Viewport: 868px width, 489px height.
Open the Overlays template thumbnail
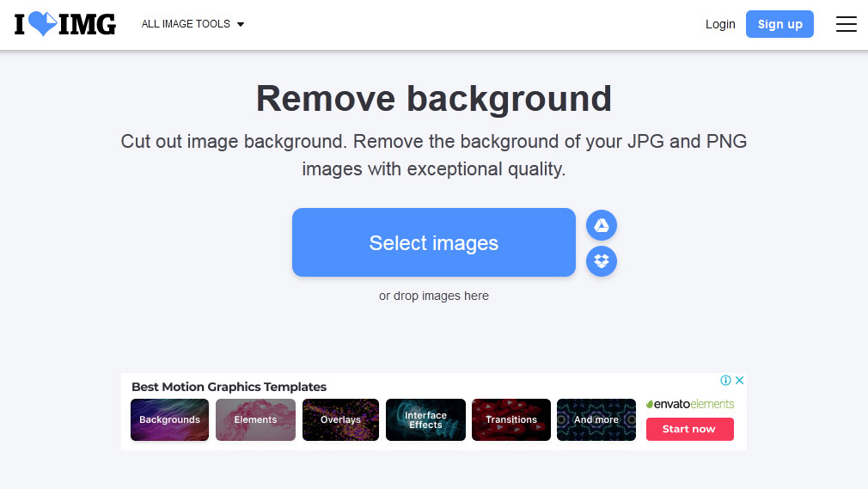click(x=340, y=419)
